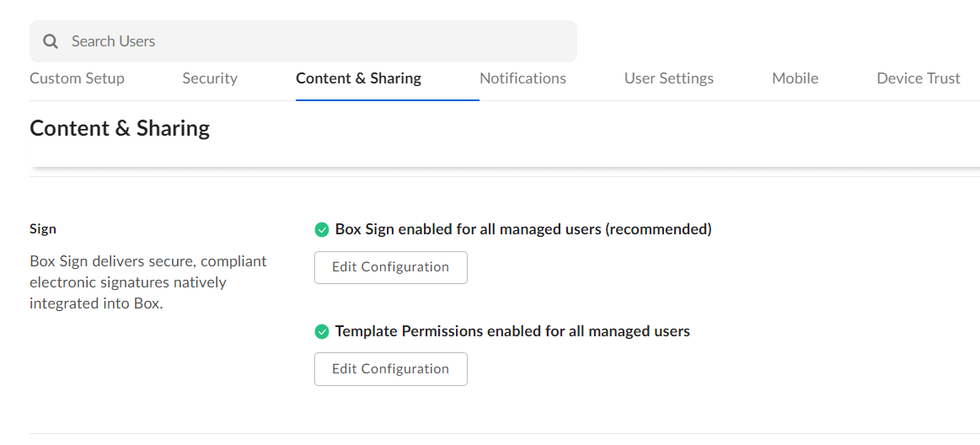Open the Device Trust tab
The width and height of the screenshot is (980, 445).
[918, 78]
